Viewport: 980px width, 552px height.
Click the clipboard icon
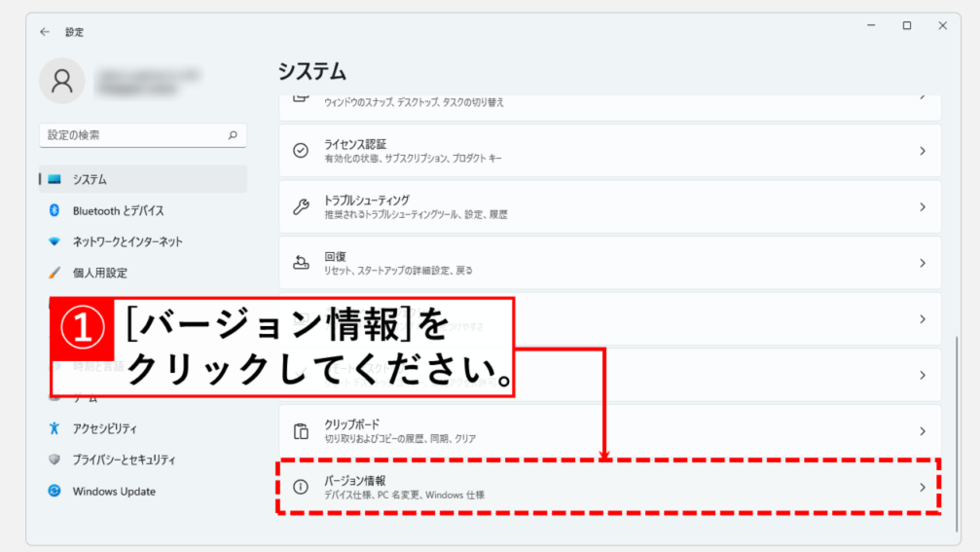[x=301, y=431]
